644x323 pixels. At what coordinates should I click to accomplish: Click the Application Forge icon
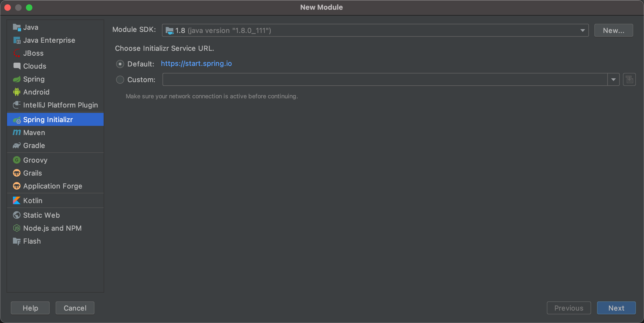click(x=17, y=186)
